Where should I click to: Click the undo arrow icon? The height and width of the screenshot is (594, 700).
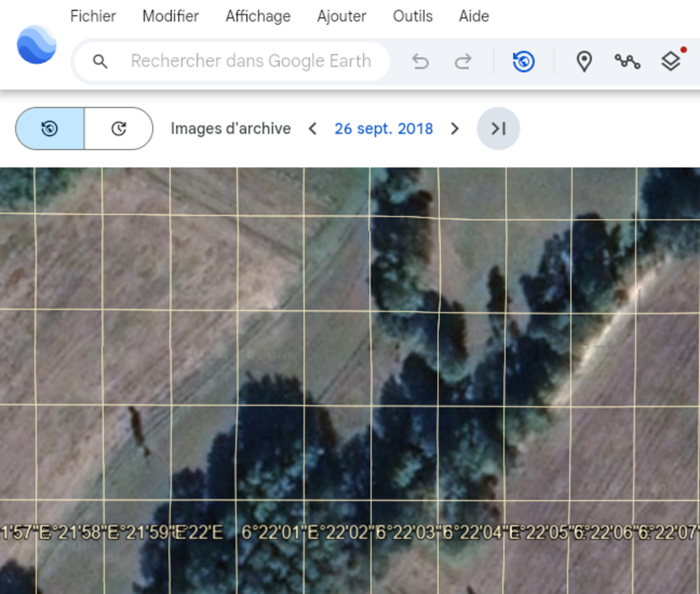(x=420, y=62)
